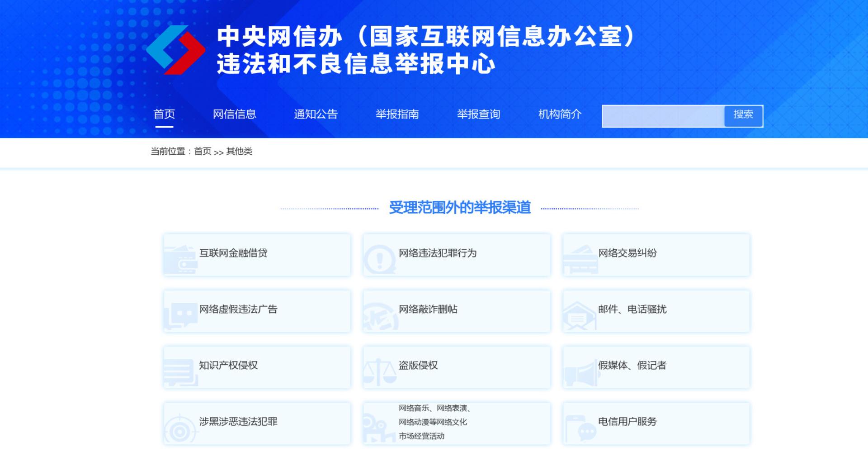Open the 首页 navigation tab
868x476 pixels.
pos(164,114)
